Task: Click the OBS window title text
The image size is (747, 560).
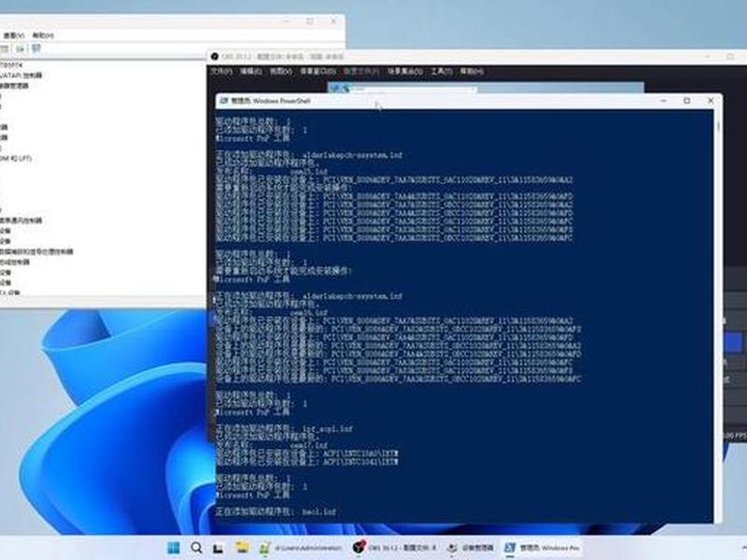Action: point(283,57)
